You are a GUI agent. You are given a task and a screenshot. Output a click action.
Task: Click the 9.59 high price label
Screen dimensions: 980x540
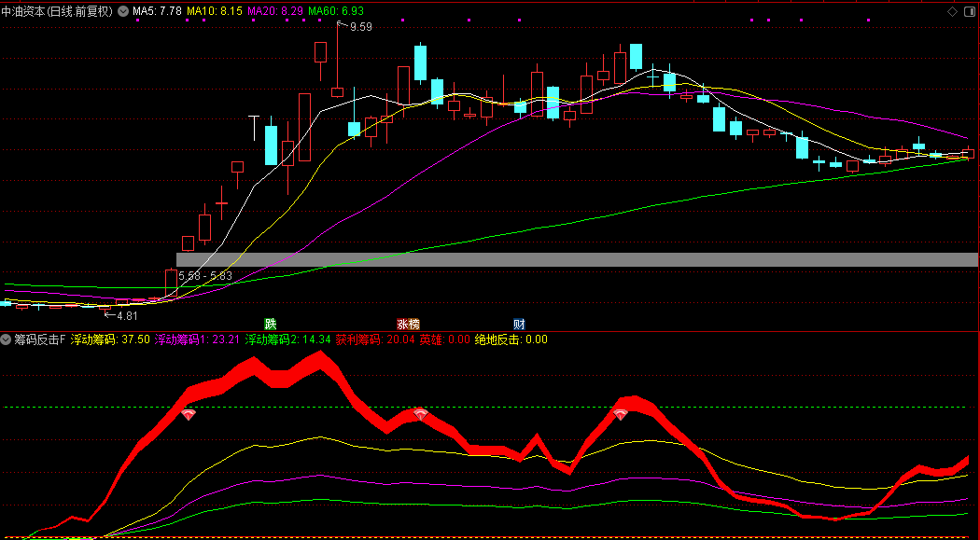click(360, 27)
